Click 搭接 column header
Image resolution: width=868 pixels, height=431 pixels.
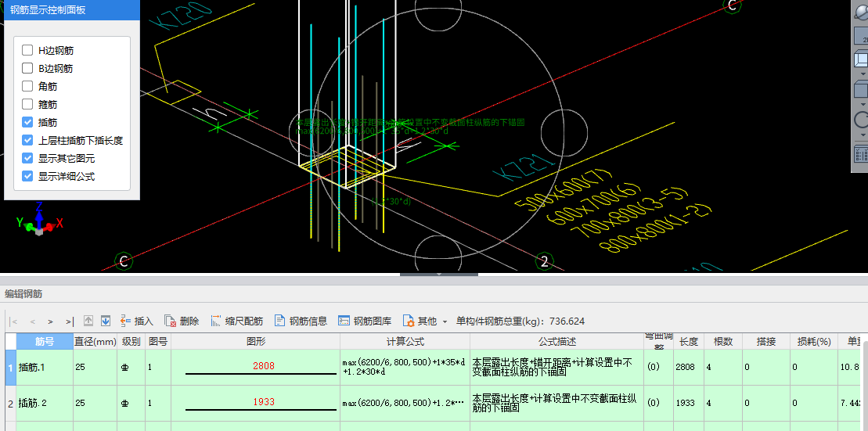[x=765, y=341]
